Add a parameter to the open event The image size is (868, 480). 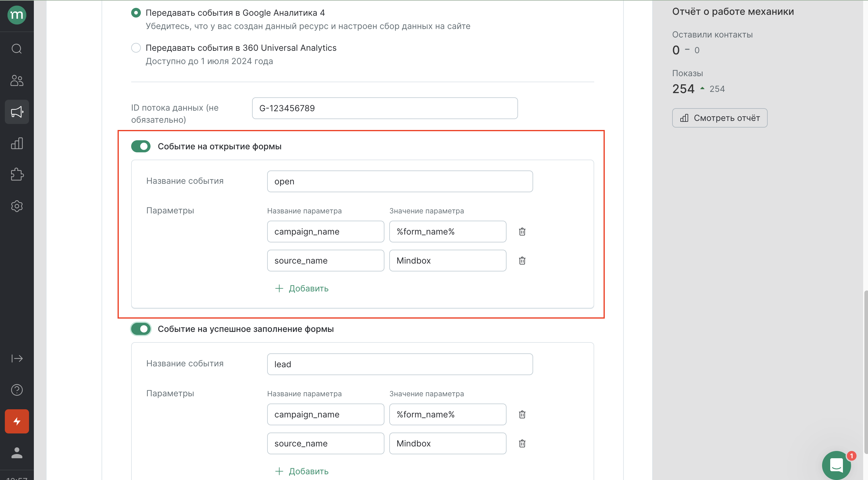pos(302,289)
